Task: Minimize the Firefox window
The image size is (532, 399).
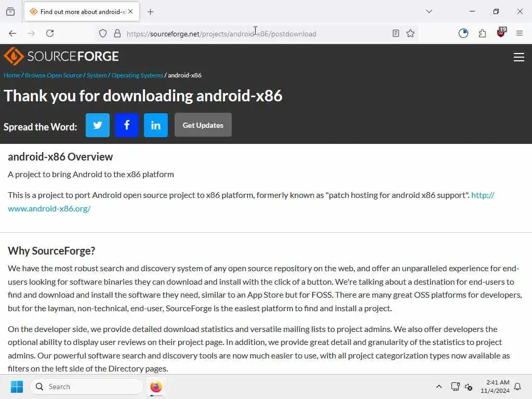Action: (x=472, y=11)
